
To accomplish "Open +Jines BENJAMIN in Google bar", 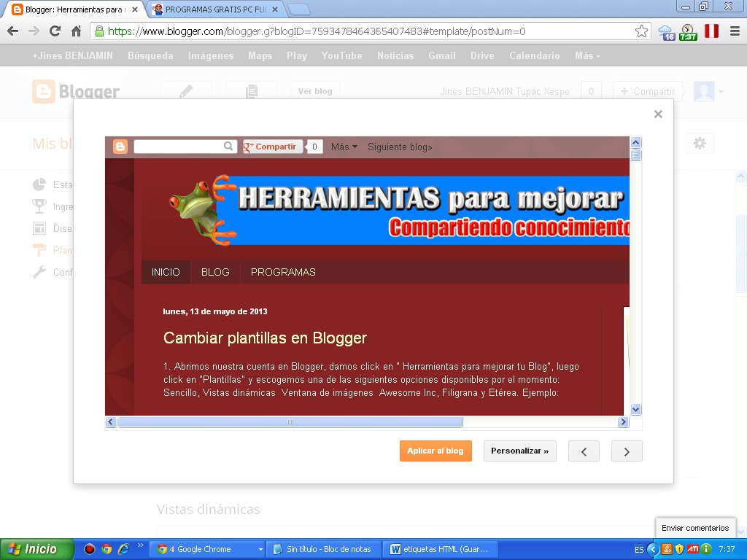I will click(x=72, y=55).
